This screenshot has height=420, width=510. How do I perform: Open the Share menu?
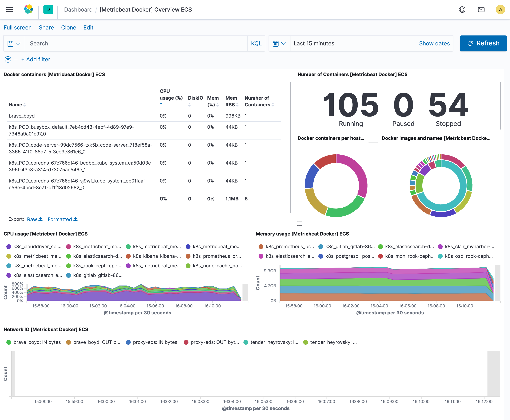point(46,27)
